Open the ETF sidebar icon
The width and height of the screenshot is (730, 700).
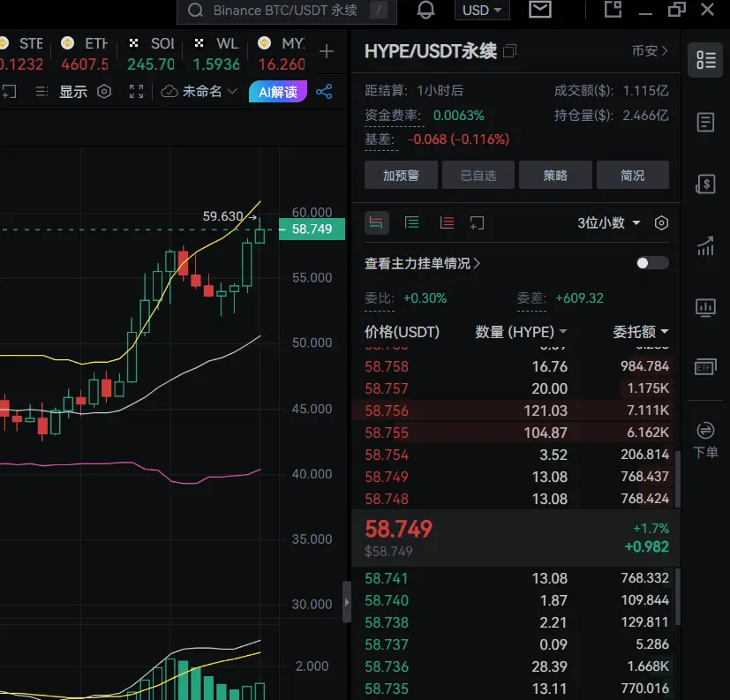click(x=706, y=366)
